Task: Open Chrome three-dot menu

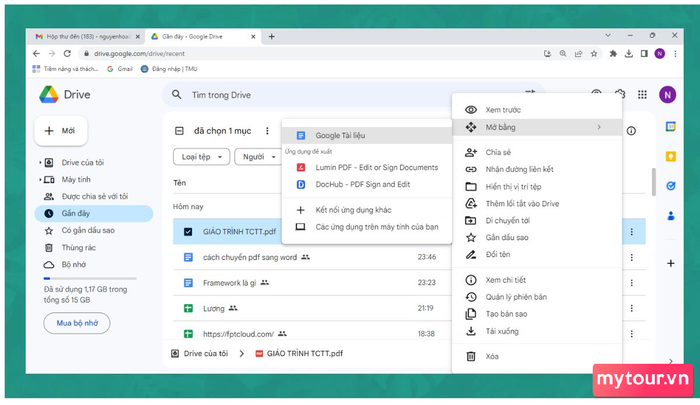Action: (x=675, y=54)
